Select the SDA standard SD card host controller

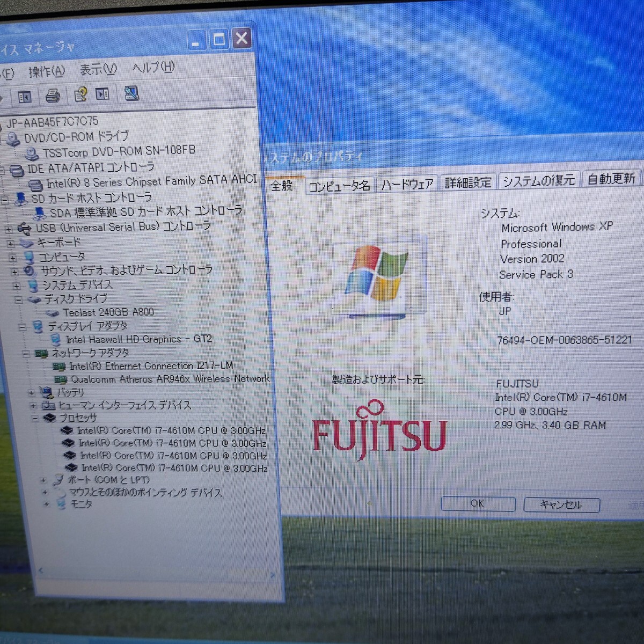145,212
